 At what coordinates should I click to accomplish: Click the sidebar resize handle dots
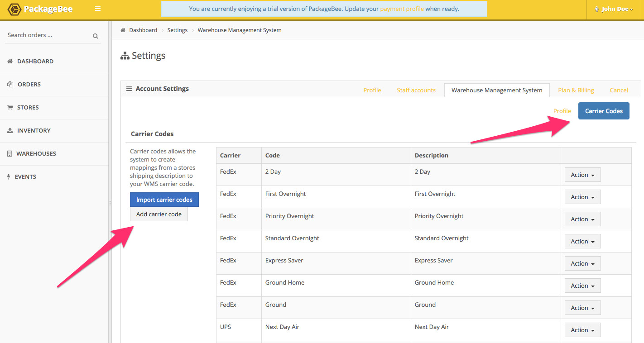(x=110, y=204)
